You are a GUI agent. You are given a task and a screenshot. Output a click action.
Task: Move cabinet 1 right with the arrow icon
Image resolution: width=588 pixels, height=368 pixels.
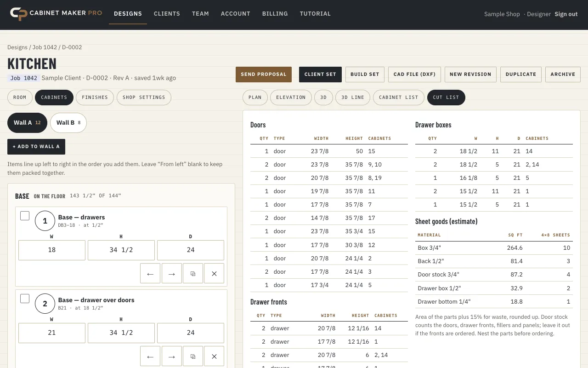coord(171,273)
